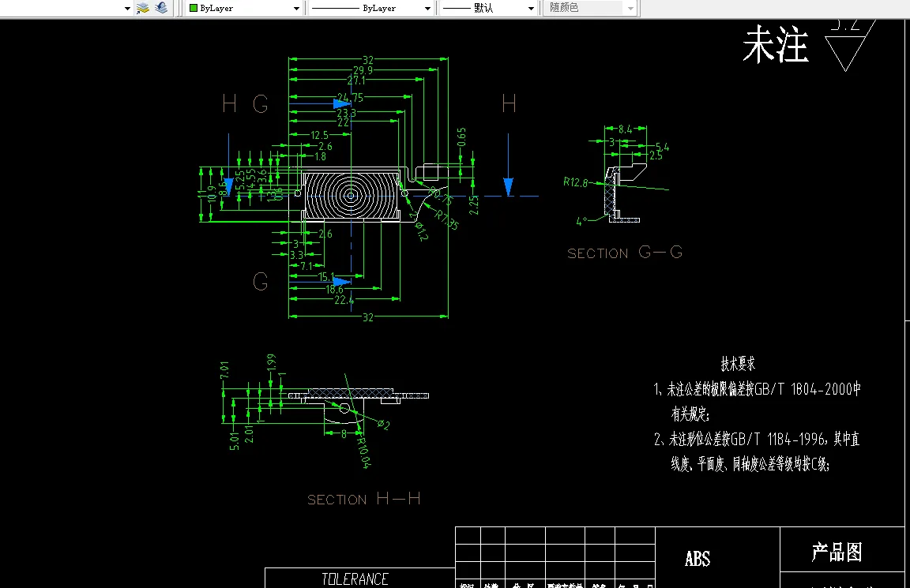910x588 pixels.
Task: Select the 技术要求 heading text
Action: coord(739,364)
